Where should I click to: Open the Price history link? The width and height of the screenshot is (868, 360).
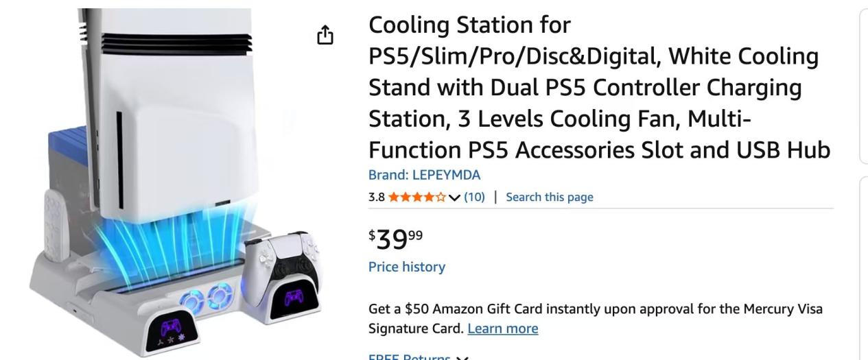click(406, 267)
